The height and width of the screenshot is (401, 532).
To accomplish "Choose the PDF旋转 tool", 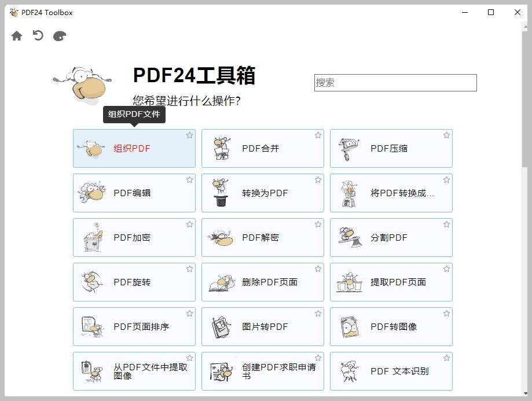I will (x=134, y=282).
